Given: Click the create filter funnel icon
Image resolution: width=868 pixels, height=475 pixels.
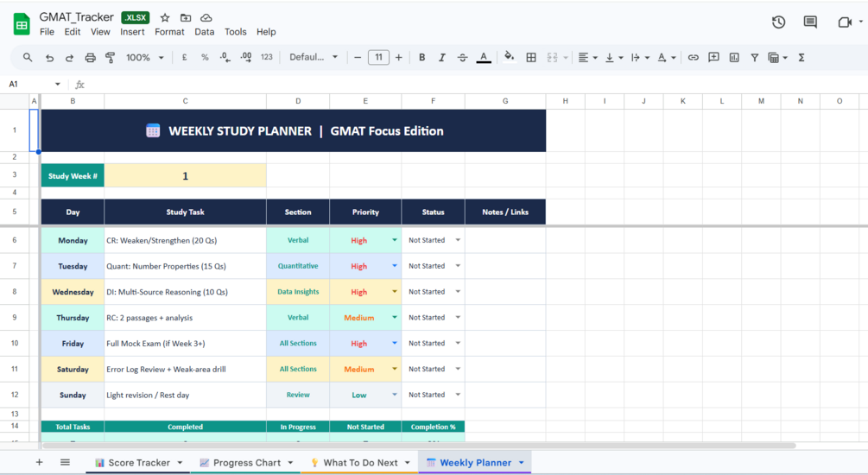Looking at the screenshot, I should [x=754, y=58].
